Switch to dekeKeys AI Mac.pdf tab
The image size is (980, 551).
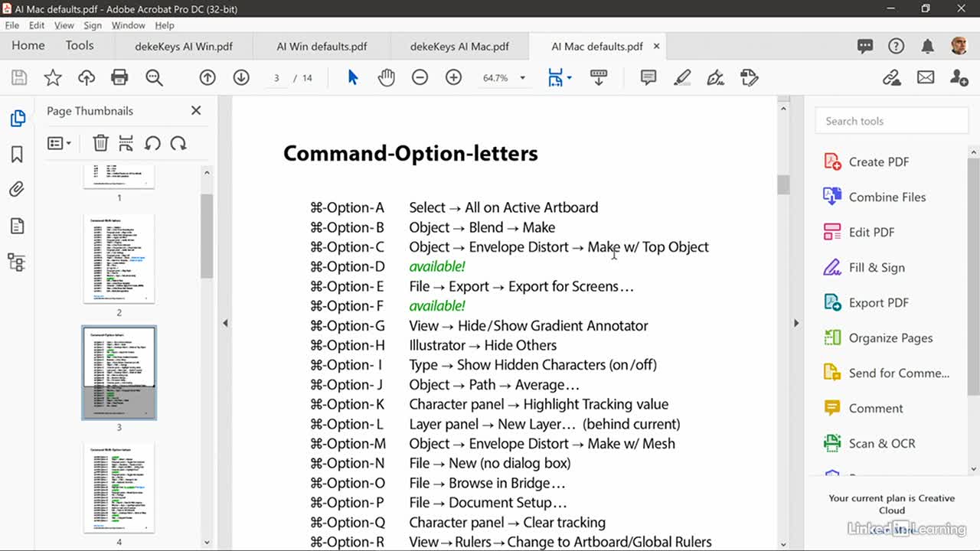pos(459,47)
